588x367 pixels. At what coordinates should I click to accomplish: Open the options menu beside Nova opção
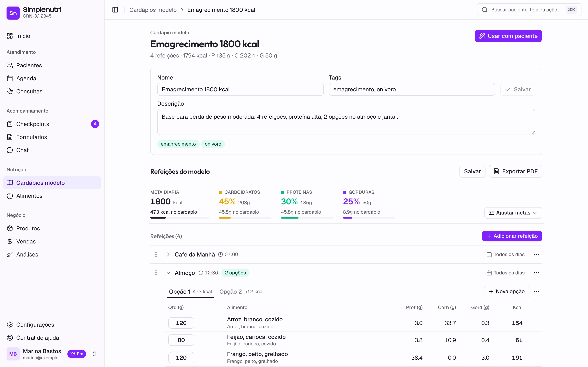pos(537,292)
